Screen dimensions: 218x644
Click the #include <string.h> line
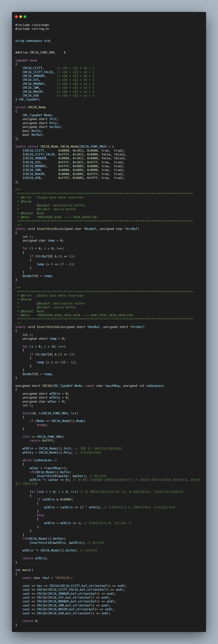[32, 29]
